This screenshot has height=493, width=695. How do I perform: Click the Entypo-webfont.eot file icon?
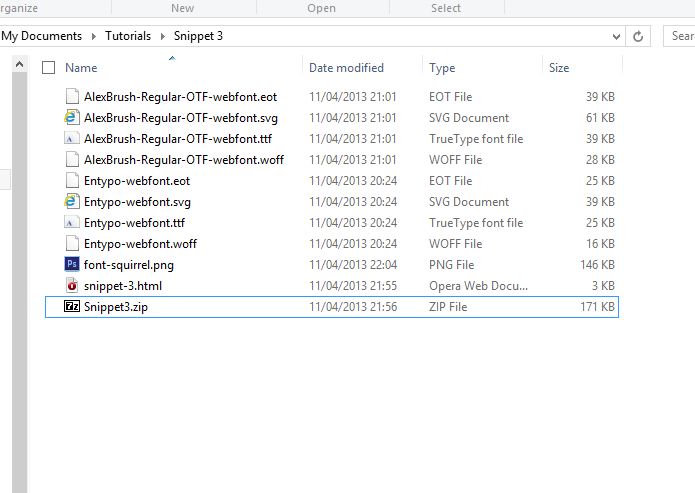click(x=72, y=180)
